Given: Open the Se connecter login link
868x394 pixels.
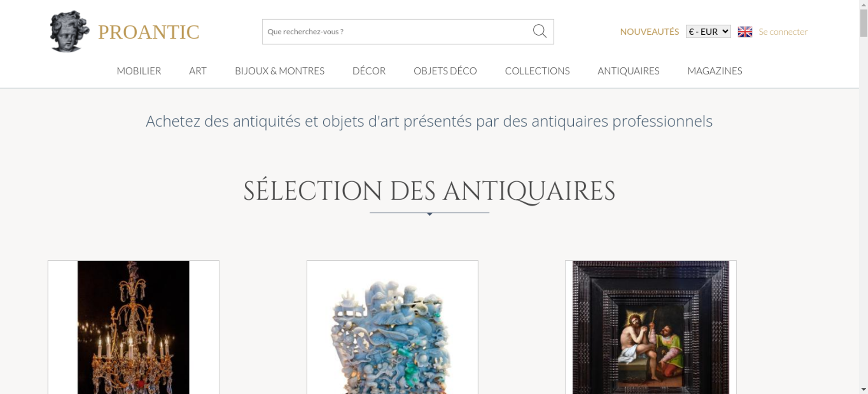Looking at the screenshot, I should (x=783, y=32).
